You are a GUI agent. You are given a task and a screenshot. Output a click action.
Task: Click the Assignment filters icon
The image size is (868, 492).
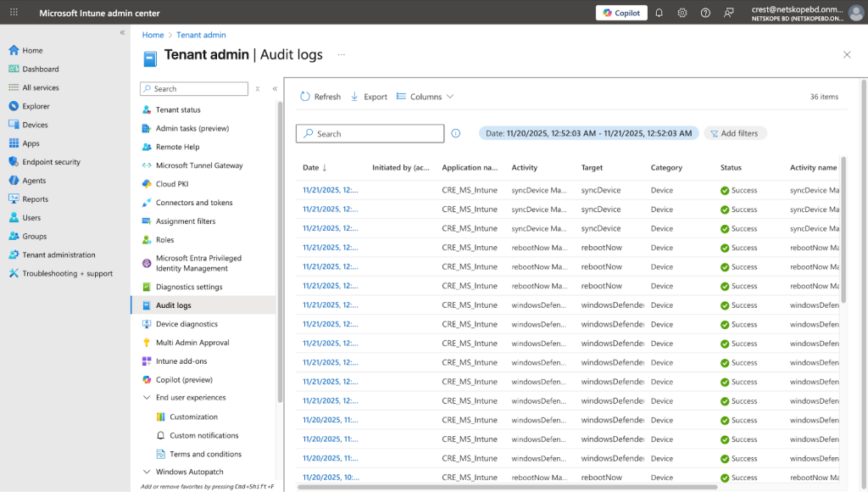point(147,221)
